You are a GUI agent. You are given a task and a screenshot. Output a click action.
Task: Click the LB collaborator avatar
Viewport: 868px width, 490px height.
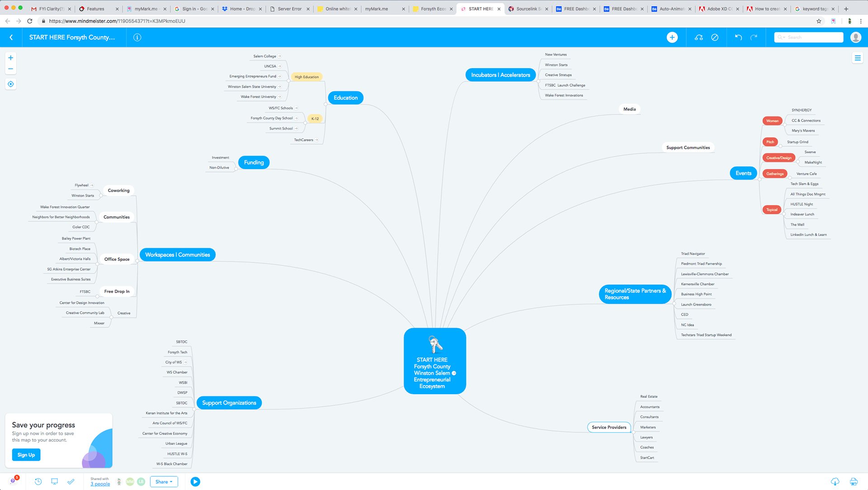coord(141,482)
